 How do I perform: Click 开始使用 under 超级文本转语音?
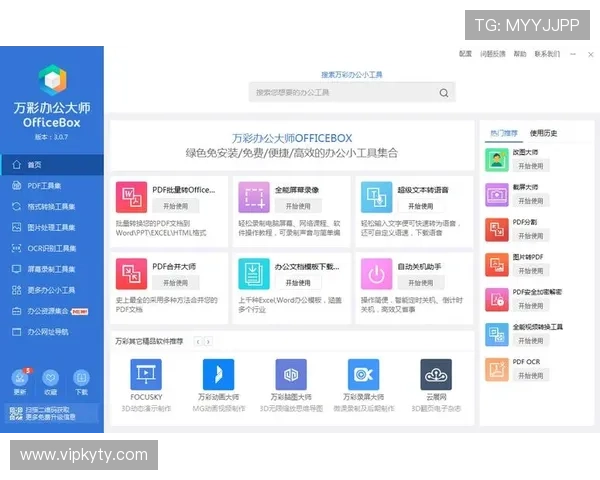[x=421, y=206]
